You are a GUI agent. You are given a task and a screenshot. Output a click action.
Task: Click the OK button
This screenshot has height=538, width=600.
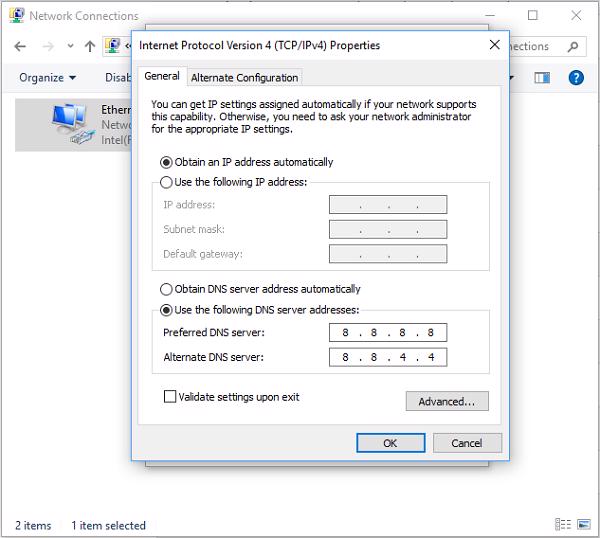[390, 442]
